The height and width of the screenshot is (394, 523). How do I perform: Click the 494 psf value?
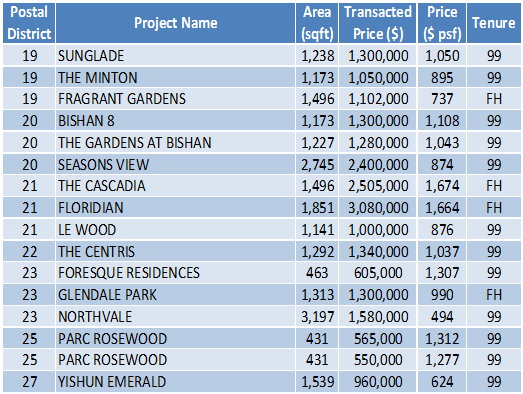coord(442,317)
